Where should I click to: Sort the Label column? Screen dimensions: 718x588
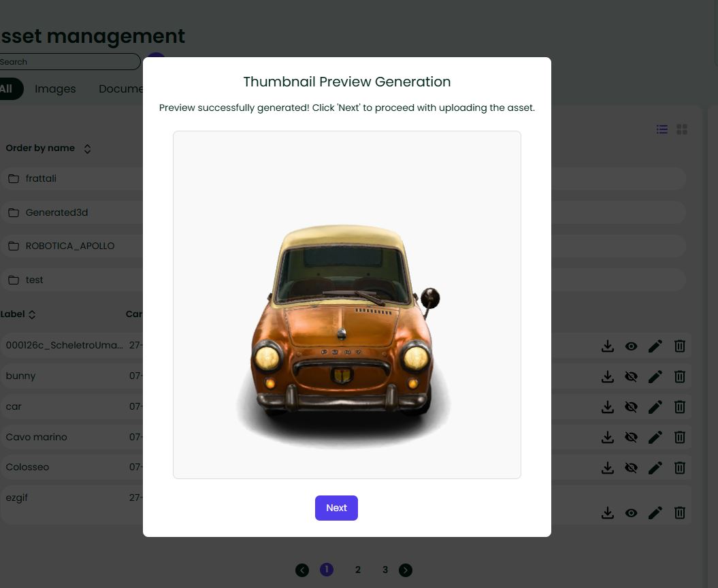coord(33,314)
